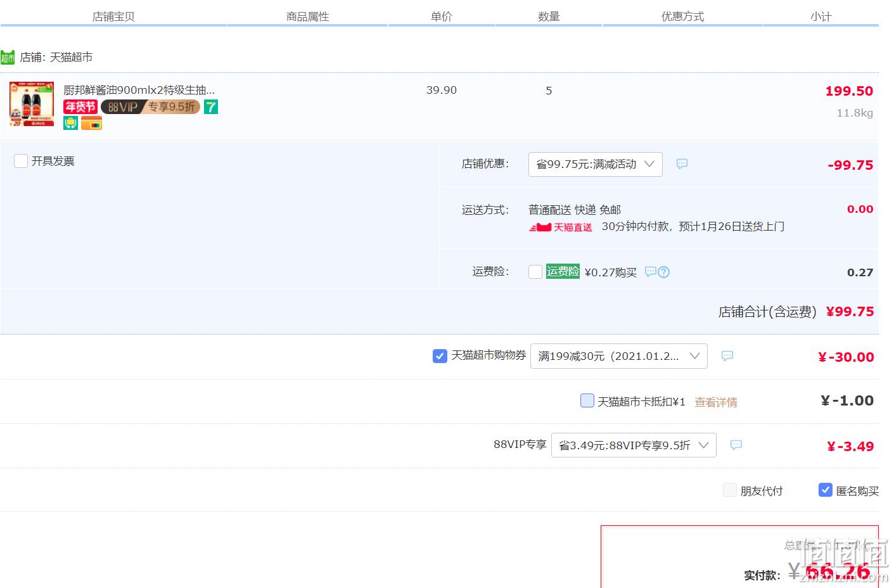Click the weight 11.8kg text
Image resolution: width=894 pixels, height=588 pixels.
click(855, 113)
